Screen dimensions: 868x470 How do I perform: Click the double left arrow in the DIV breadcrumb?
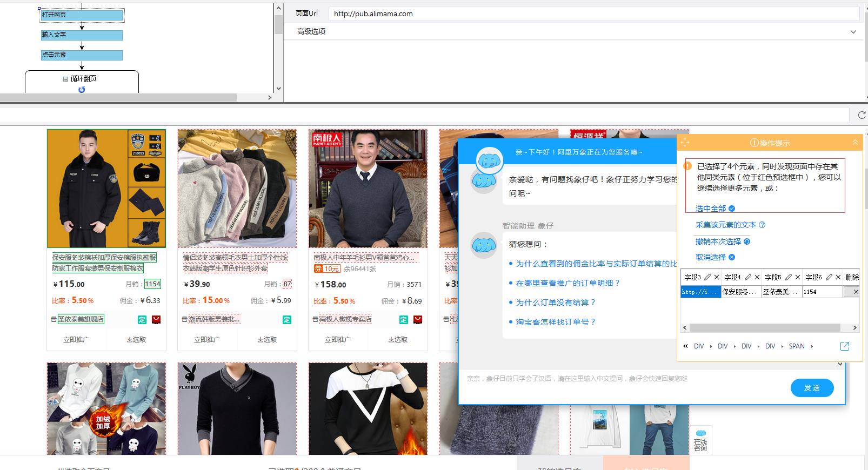[x=685, y=346]
